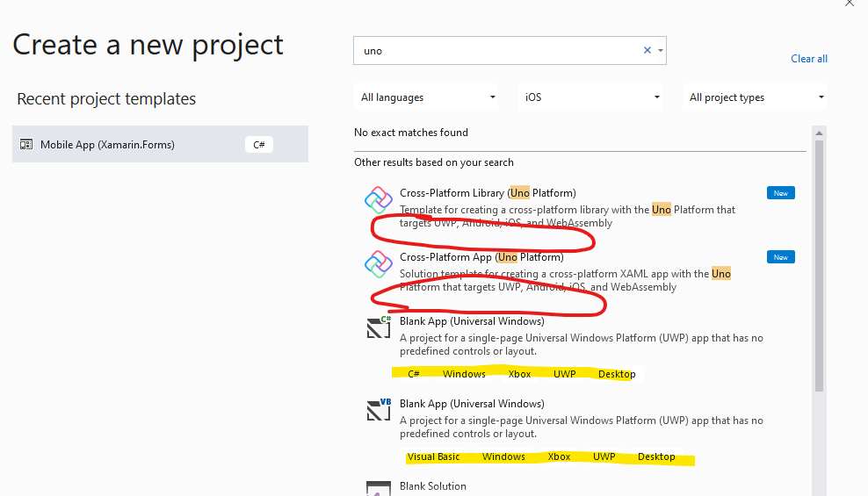This screenshot has height=496, width=868.
Task: Open the iOS platform filter dropdown
Action: pyautogui.click(x=590, y=97)
